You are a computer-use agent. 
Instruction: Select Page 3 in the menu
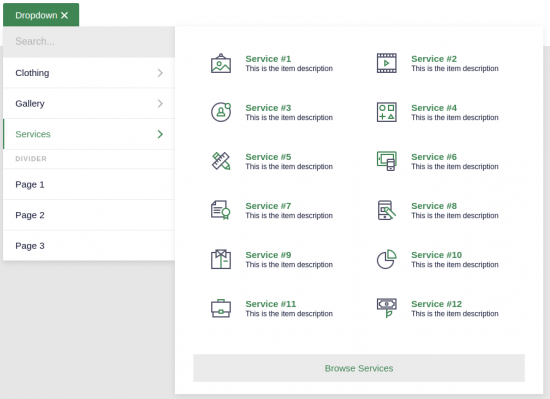pyautogui.click(x=89, y=246)
